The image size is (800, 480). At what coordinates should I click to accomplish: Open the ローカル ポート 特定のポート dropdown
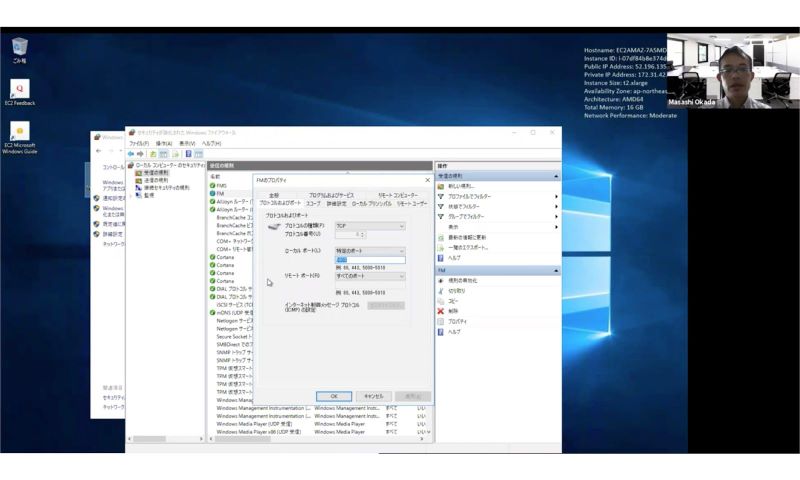(x=370, y=251)
